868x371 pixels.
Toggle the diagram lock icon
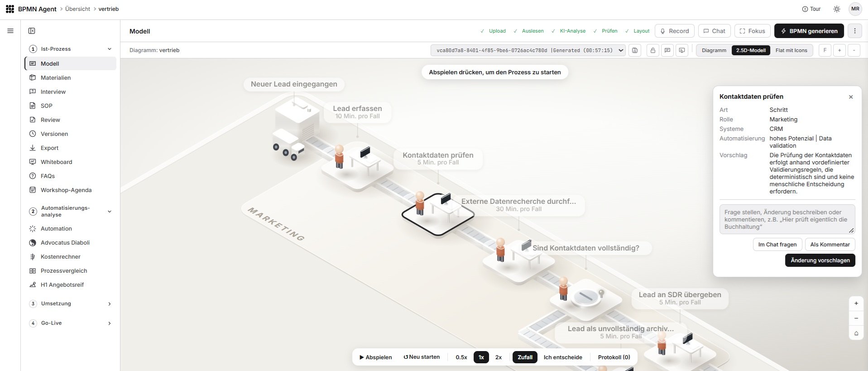tap(652, 50)
